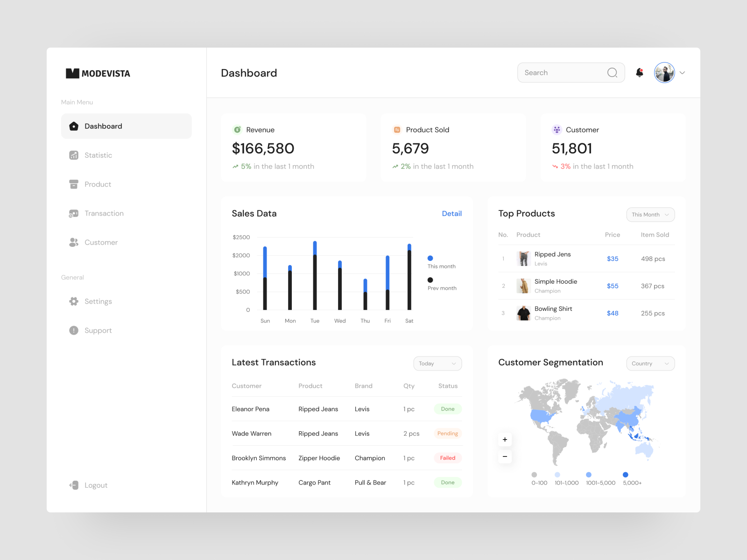
Task: Open the This Month dropdown in Top Products
Action: click(x=650, y=215)
